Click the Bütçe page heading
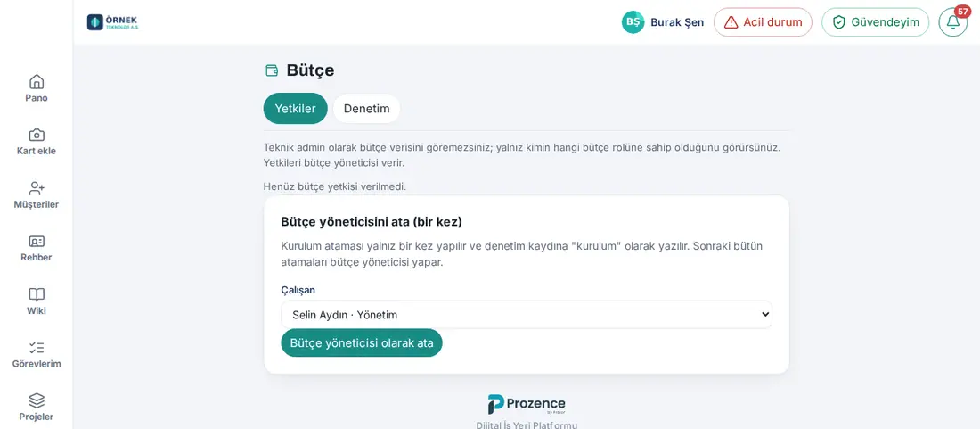Viewport: 980px width, 429px height. pyautogui.click(x=310, y=70)
